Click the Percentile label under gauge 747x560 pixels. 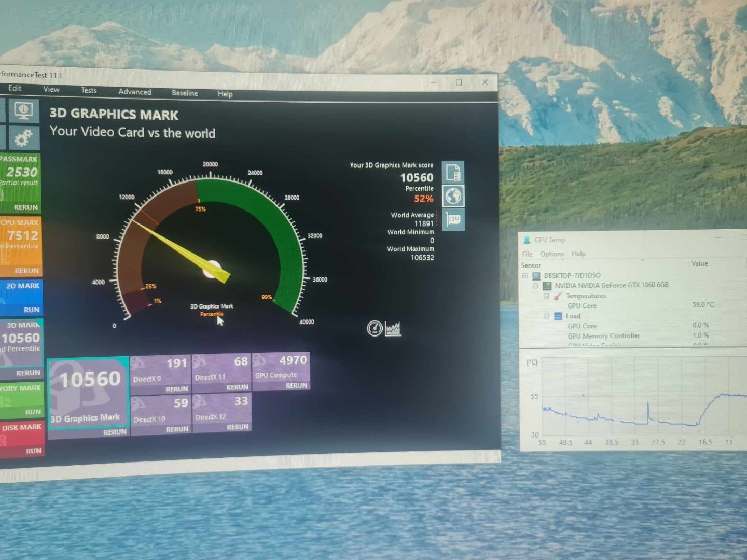212,314
